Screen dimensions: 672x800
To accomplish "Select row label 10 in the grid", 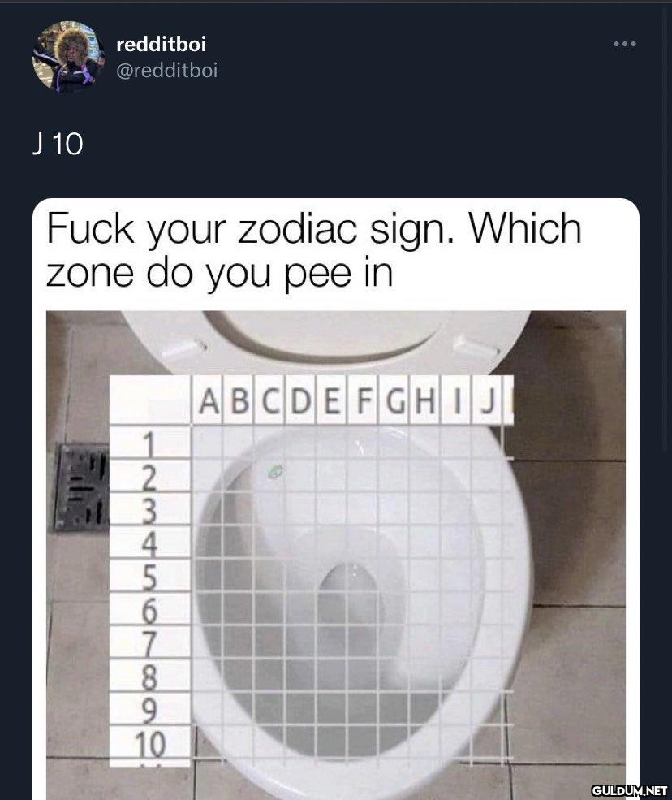I will (x=149, y=745).
